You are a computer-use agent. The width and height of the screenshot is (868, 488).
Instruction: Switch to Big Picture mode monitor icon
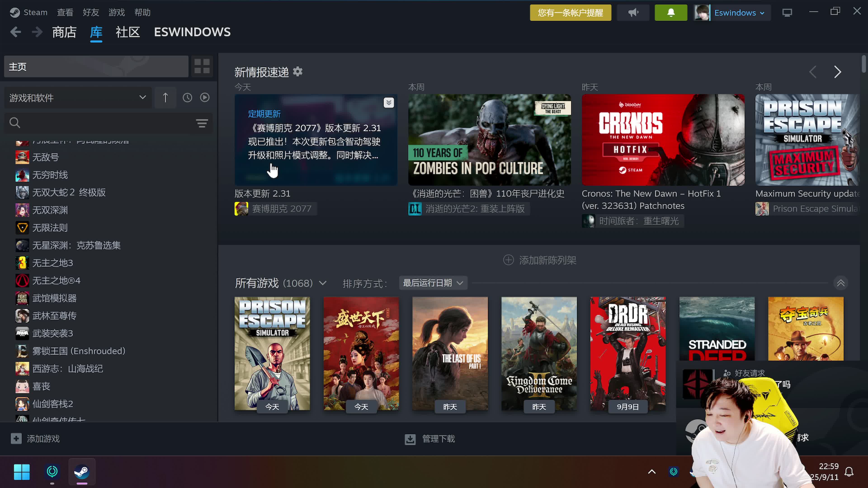click(x=787, y=13)
